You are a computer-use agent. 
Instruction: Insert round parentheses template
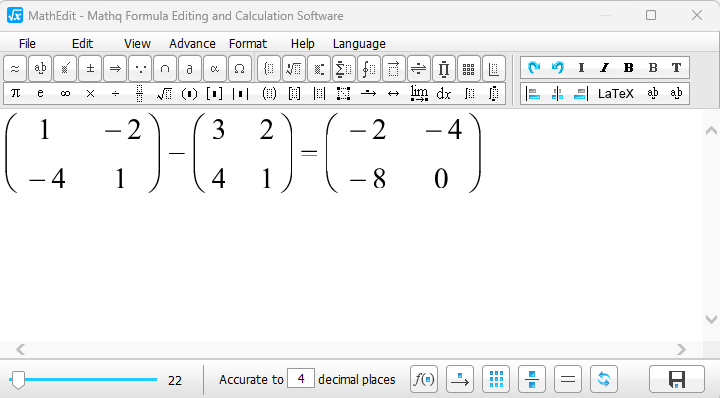tap(189, 94)
